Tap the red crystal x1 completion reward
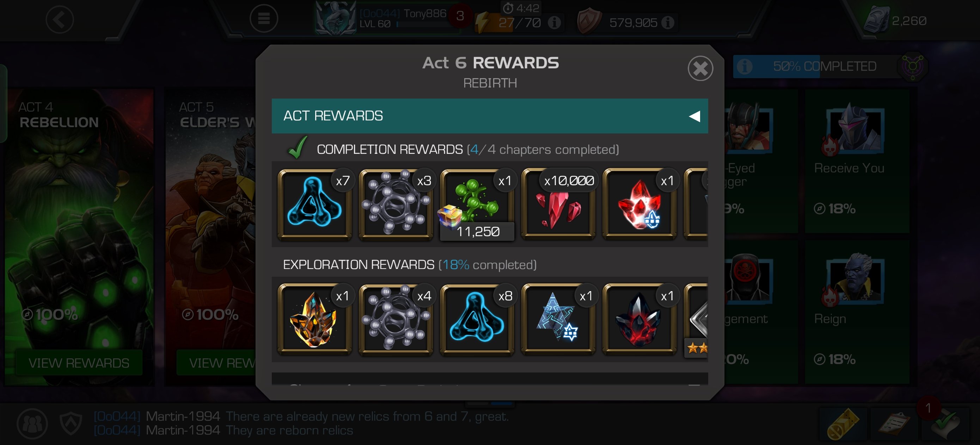This screenshot has height=445, width=980. coord(639,205)
